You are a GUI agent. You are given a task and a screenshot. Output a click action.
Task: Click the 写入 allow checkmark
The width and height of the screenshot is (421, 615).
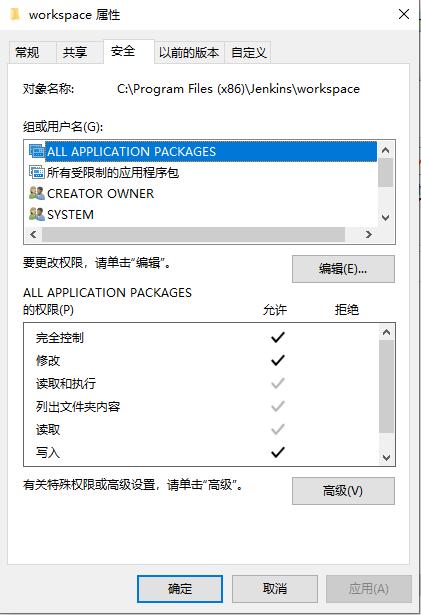[x=278, y=452]
